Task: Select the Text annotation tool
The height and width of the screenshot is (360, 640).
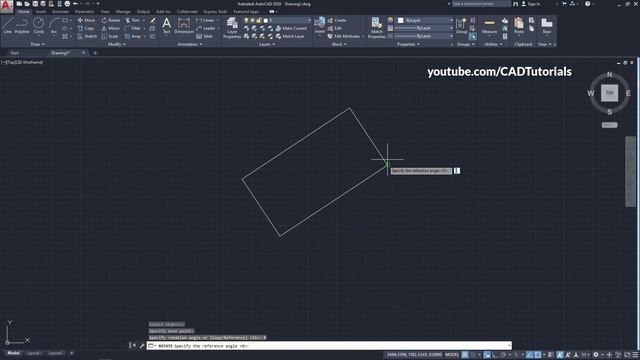Action: (x=167, y=26)
